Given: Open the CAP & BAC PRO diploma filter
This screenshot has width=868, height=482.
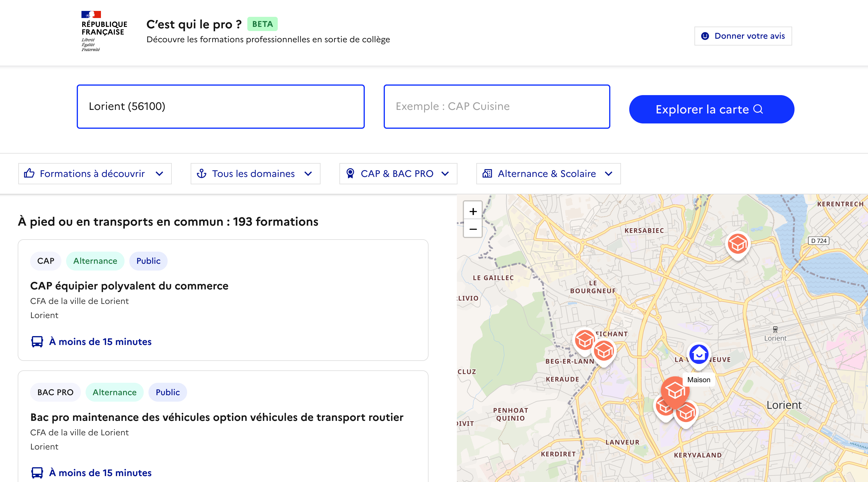Looking at the screenshot, I should coord(398,174).
